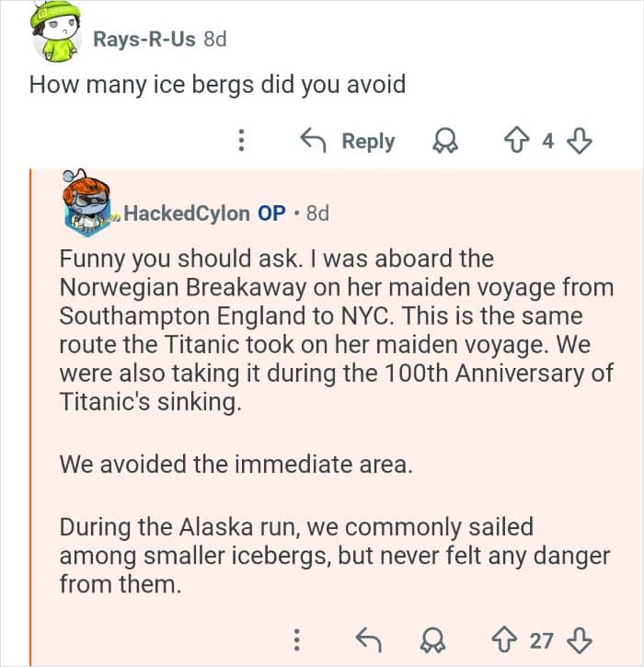644x667 pixels.
Task: Reply to the Rays-R-Us comment
Action: coord(349,141)
